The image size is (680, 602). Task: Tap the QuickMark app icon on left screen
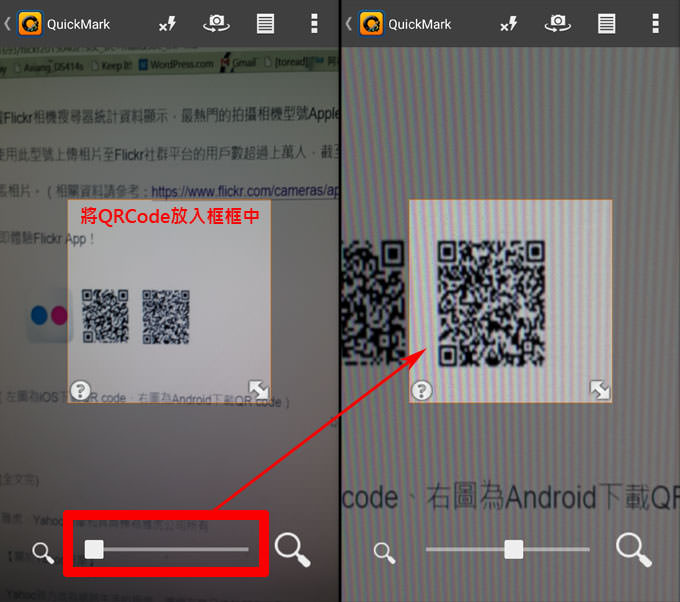point(31,24)
